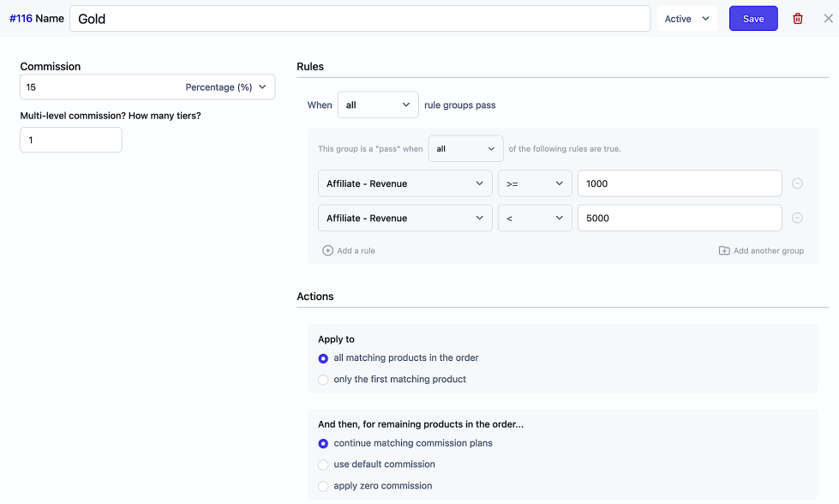
Task: Expand the rule groups pass dropdown
Action: pos(378,105)
